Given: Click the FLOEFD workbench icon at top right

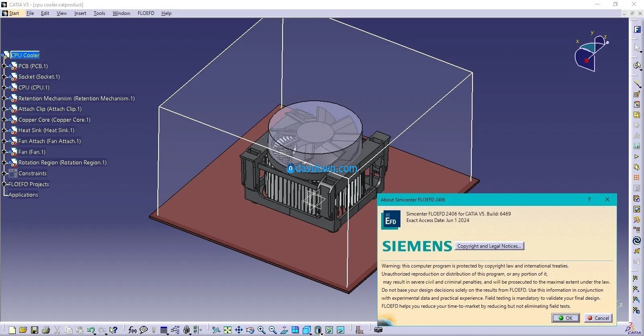Looking at the screenshot, I should (637, 29).
